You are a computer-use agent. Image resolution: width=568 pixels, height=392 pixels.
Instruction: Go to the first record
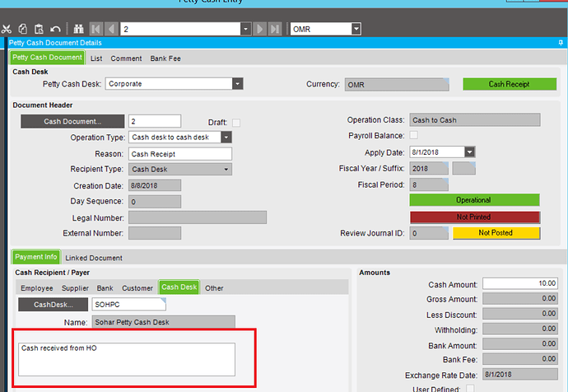coord(96,29)
